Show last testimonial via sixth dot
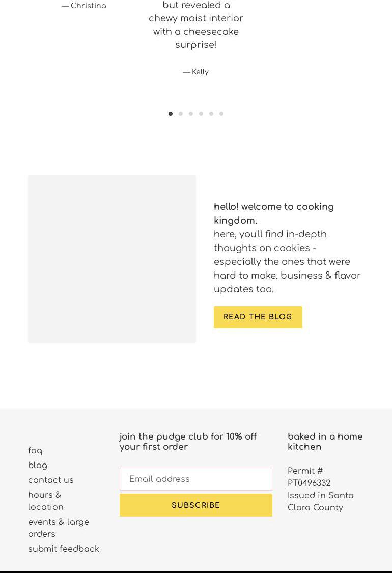 (x=221, y=114)
